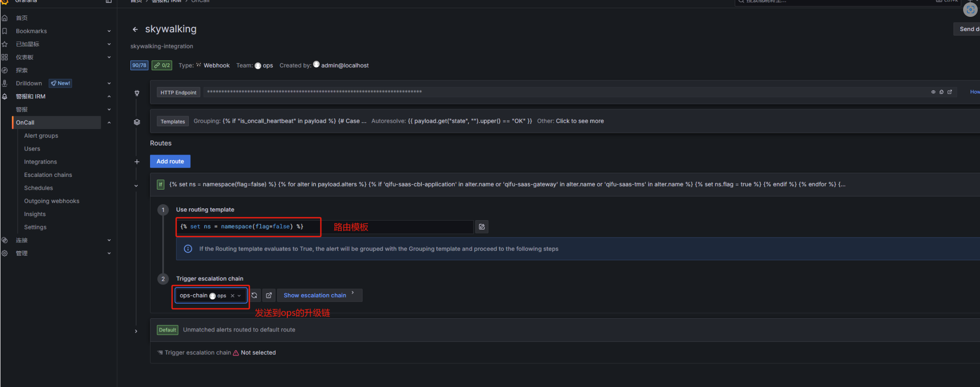Click the bell icon beside 警报和 IRM
The image size is (980, 387).
(5, 97)
